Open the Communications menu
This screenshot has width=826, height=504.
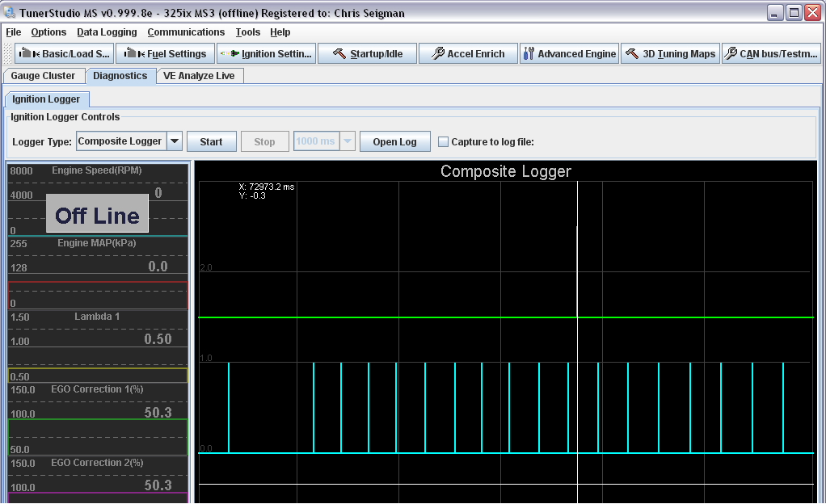(186, 32)
